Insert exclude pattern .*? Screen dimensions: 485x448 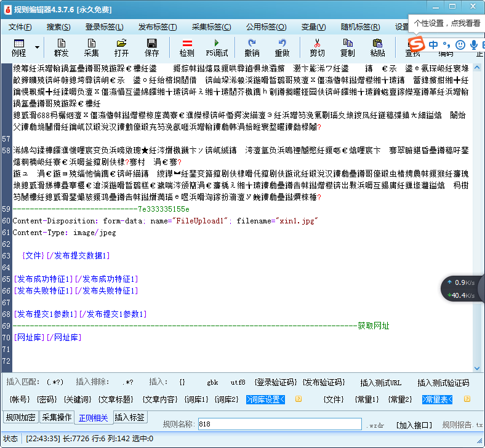[128, 382]
